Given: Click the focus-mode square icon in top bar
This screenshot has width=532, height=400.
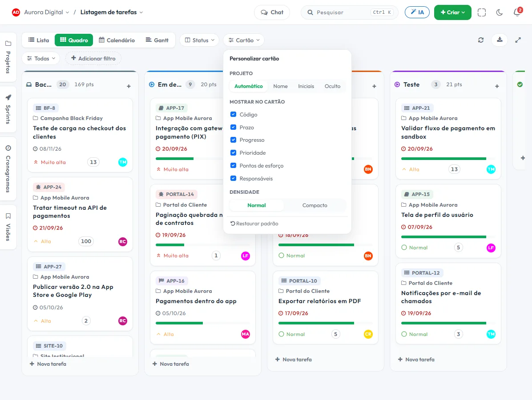Looking at the screenshot, I should point(481,12).
